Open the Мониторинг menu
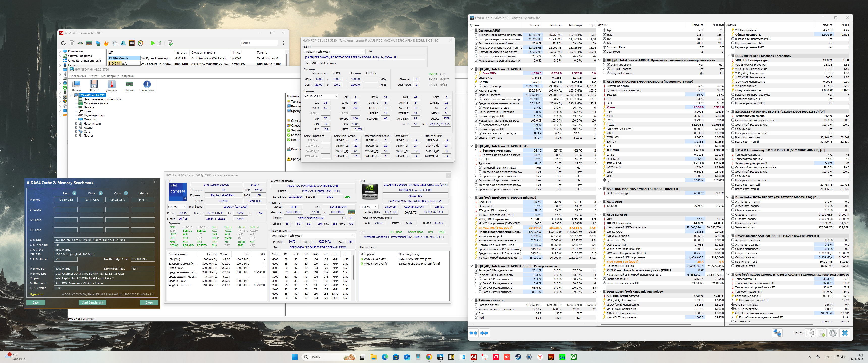This screenshot has width=868, height=363. point(110,76)
